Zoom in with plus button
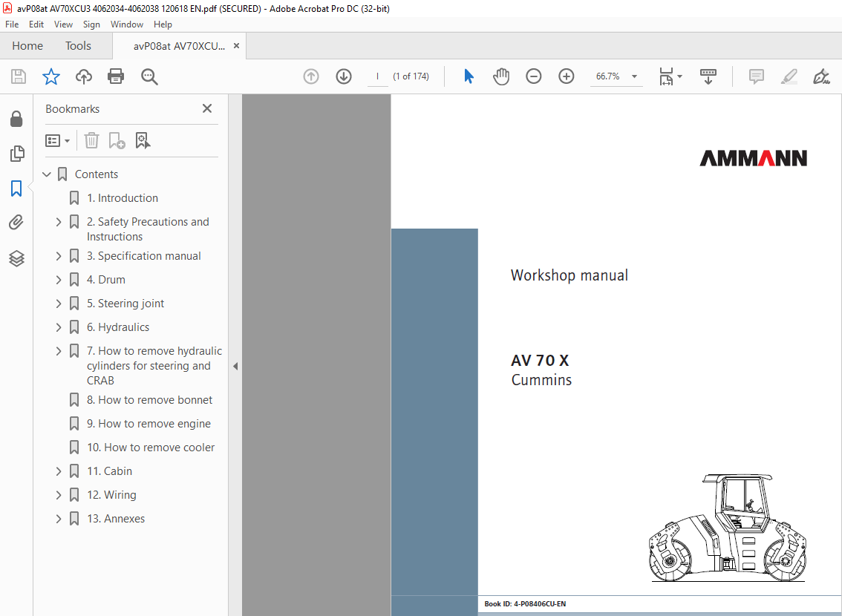The image size is (842, 616). [x=567, y=76]
